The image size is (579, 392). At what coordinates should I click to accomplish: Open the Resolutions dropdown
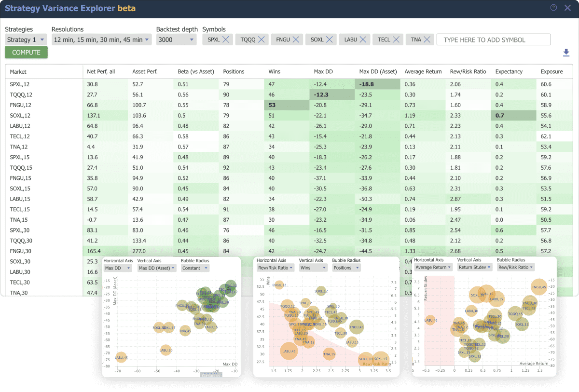tap(101, 40)
